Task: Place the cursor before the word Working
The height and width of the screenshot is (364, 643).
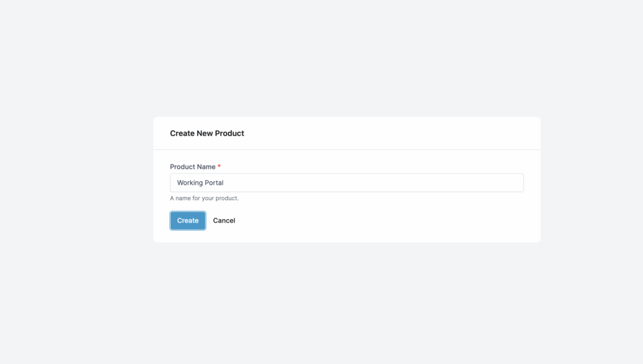Action: 176,183
